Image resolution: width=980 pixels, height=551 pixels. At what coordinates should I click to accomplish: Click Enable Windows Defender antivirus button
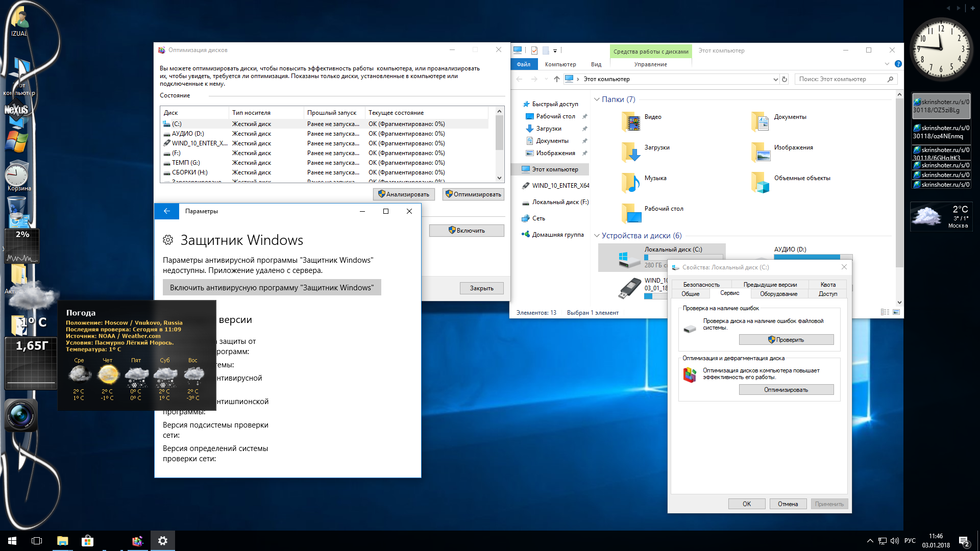(272, 288)
